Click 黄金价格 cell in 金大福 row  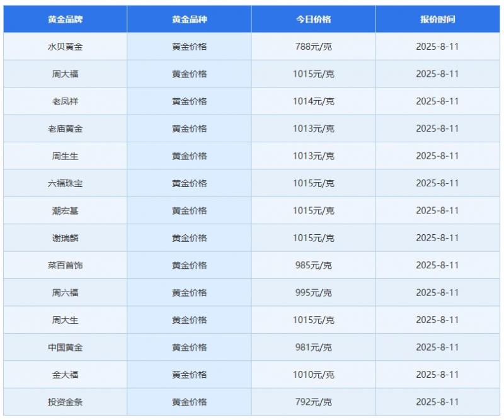click(190, 375)
